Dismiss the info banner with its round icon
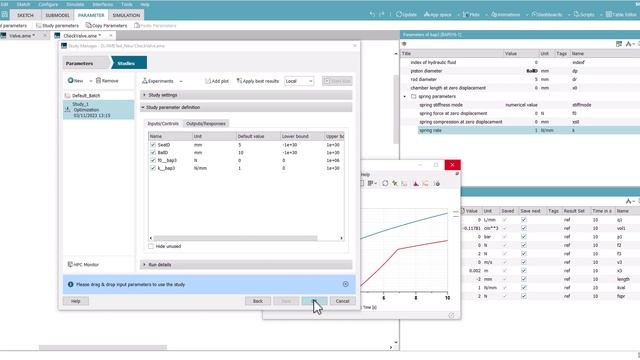This screenshot has width=640, height=360. pos(346,284)
